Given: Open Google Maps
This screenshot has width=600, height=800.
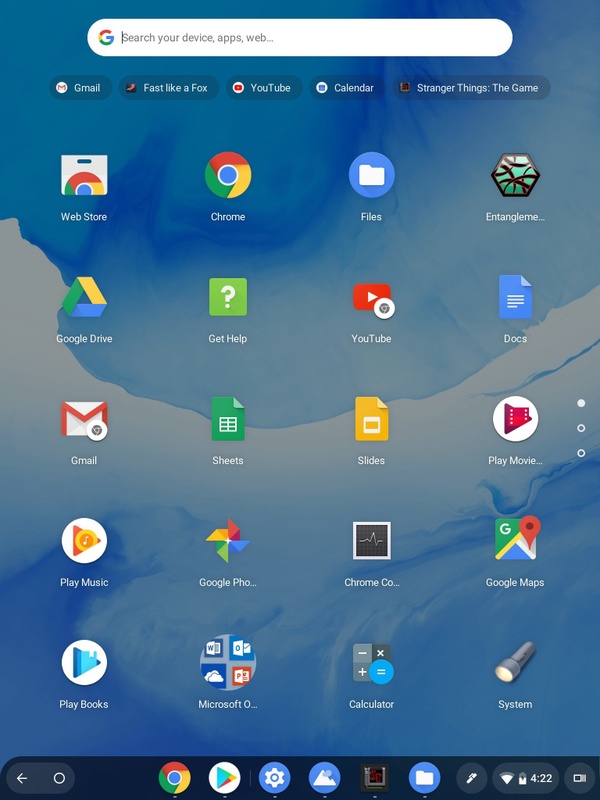Looking at the screenshot, I should (x=516, y=539).
